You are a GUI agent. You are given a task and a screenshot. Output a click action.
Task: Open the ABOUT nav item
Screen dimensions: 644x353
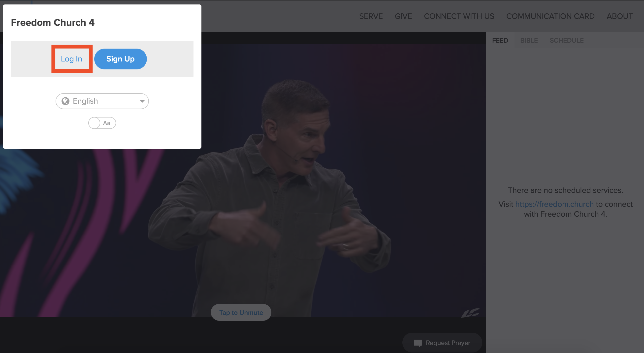pyautogui.click(x=619, y=16)
